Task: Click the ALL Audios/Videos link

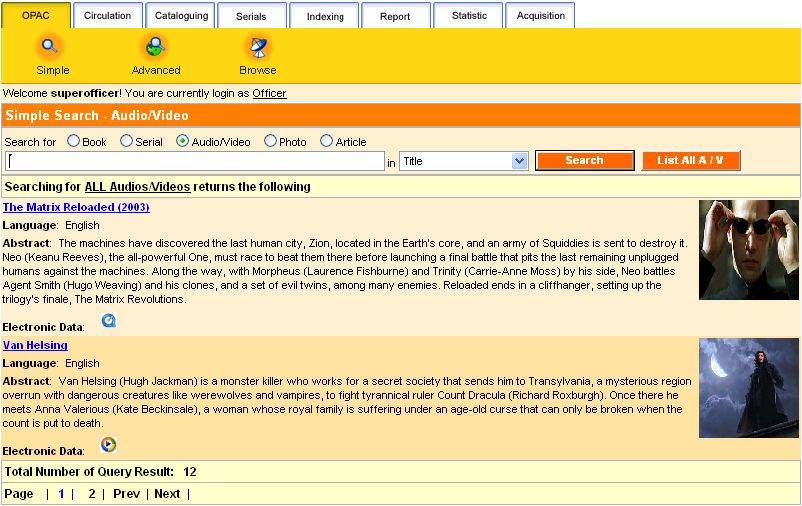Action: click(x=138, y=187)
